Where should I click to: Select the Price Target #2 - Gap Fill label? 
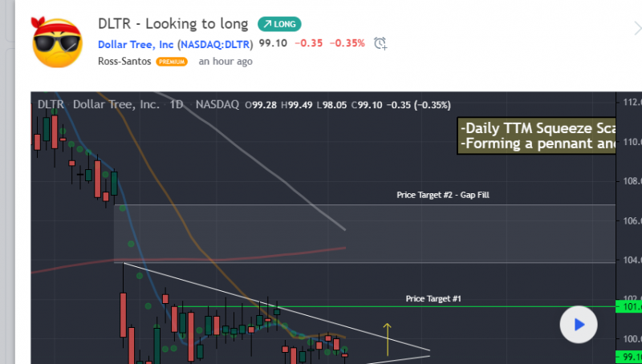[x=442, y=195]
